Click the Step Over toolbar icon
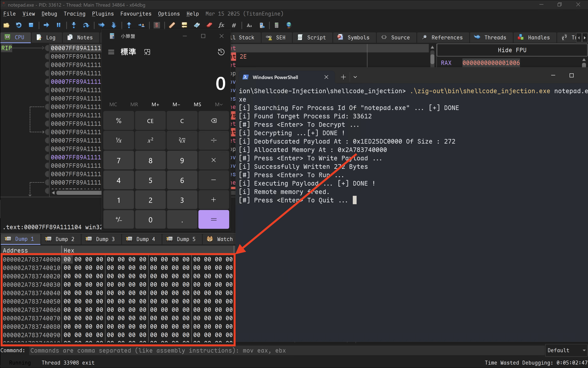 [x=86, y=25]
